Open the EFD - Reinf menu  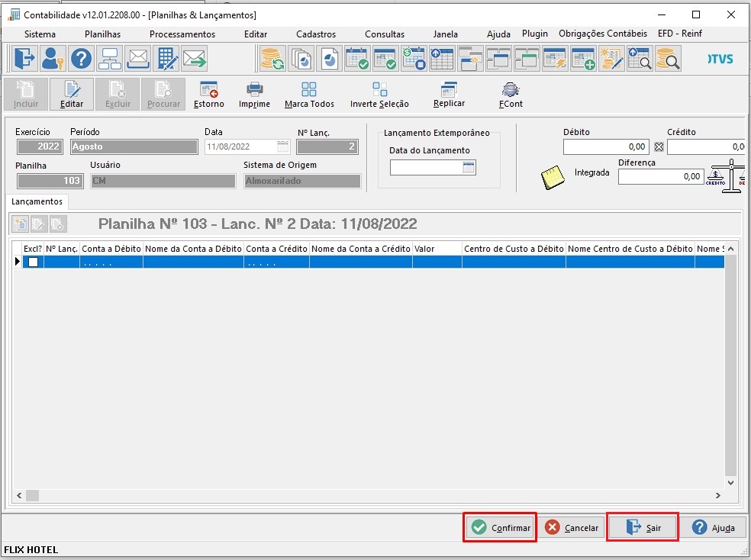click(679, 34)
